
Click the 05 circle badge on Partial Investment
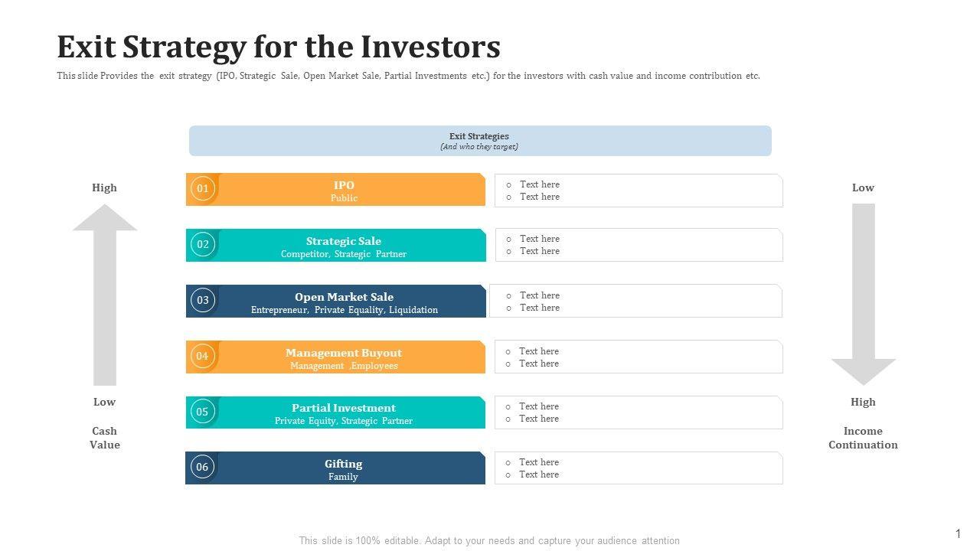(x=202, y=412)
